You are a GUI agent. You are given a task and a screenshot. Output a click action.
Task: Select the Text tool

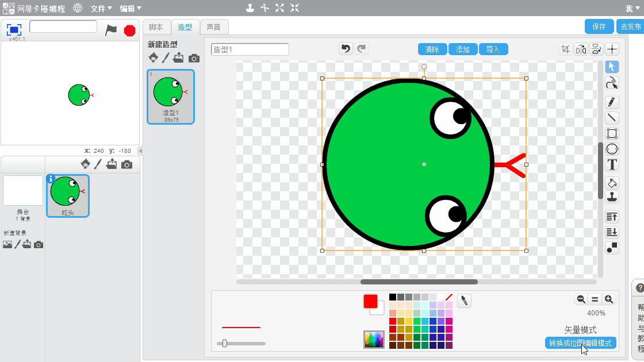(x=612, y=164)
